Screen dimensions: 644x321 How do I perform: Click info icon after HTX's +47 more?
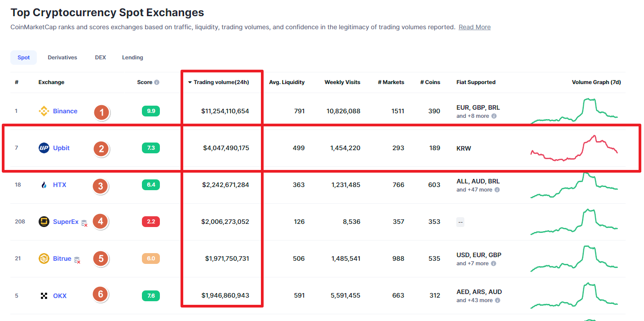497,190
